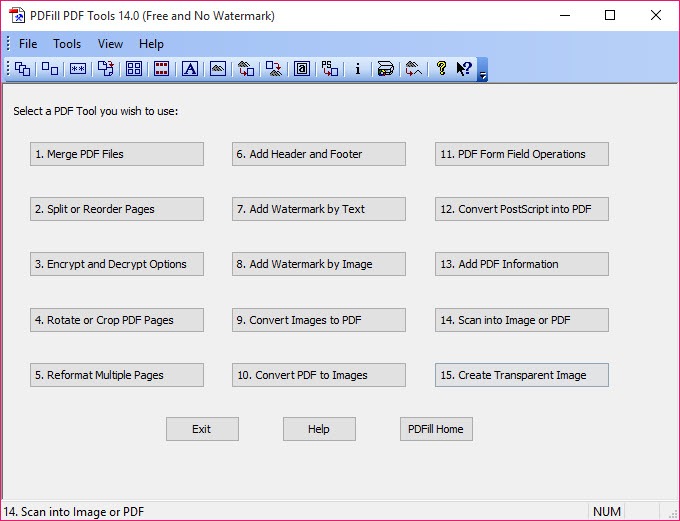Viewport: 680px width, 521px height.
Task: Click the Add PDF Information 'i' icon
Action: tap(358, 69)
